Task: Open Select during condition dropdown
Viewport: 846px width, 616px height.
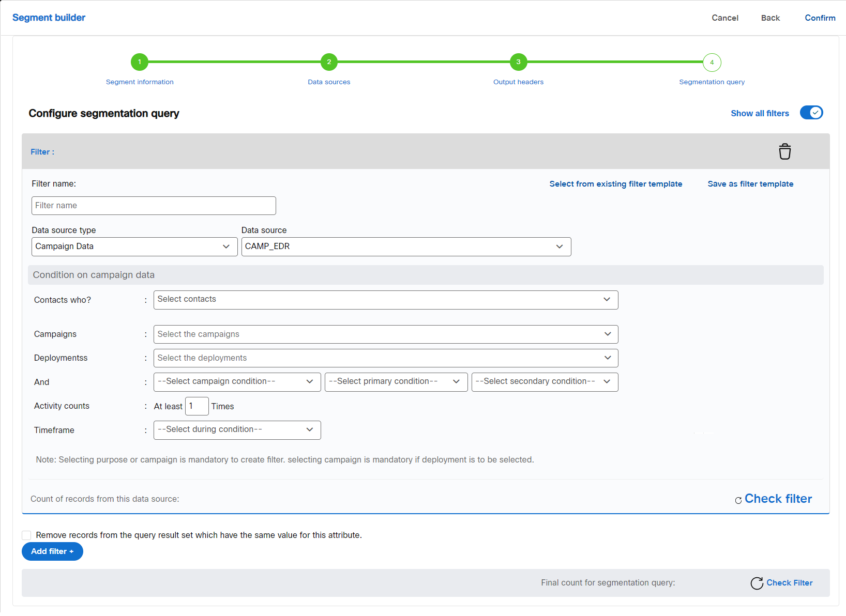Action: pos(237,430)
